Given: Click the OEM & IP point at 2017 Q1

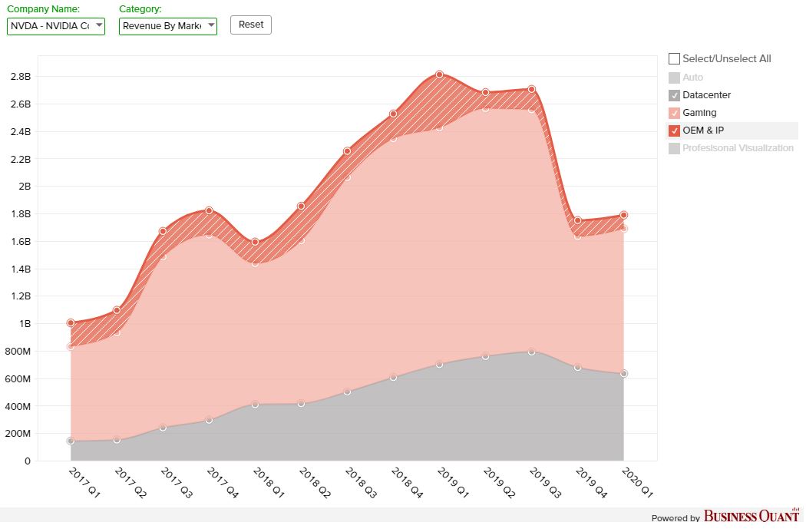Looking at the screenshot, I should tap(71, 322).
